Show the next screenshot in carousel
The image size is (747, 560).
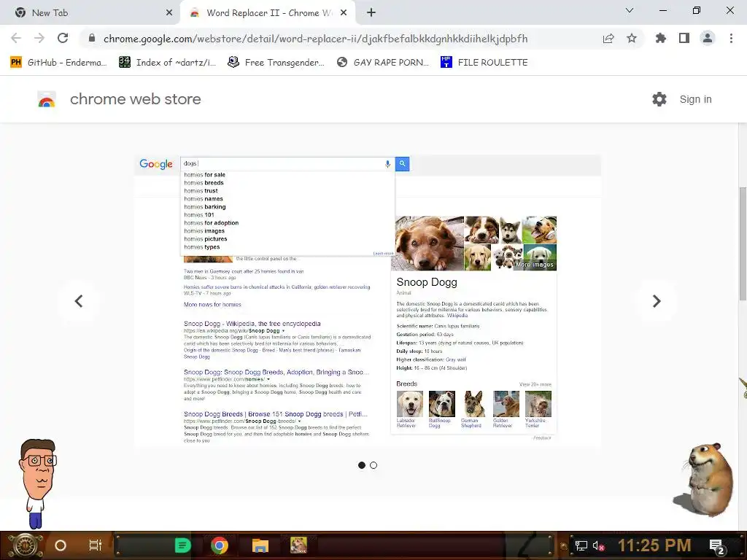657,301
